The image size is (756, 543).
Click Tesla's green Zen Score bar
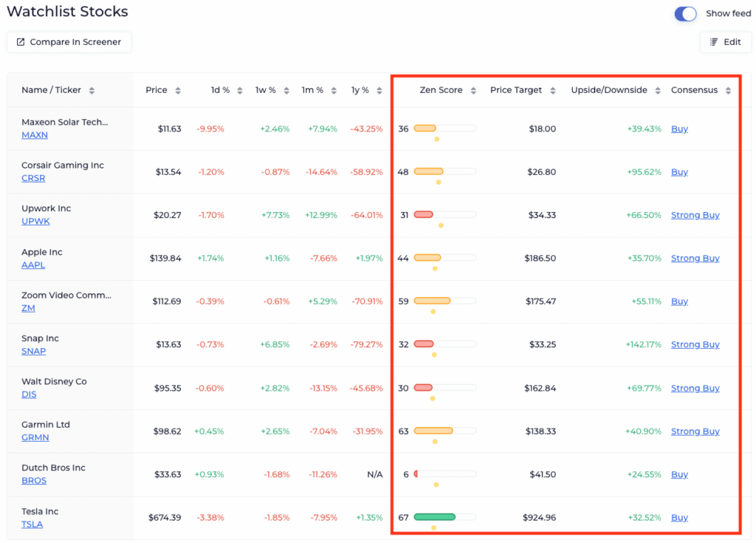pos(435,517)
